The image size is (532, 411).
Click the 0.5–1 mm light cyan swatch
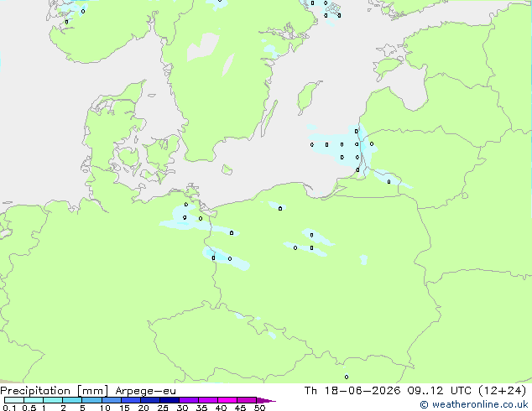point(34,400)
